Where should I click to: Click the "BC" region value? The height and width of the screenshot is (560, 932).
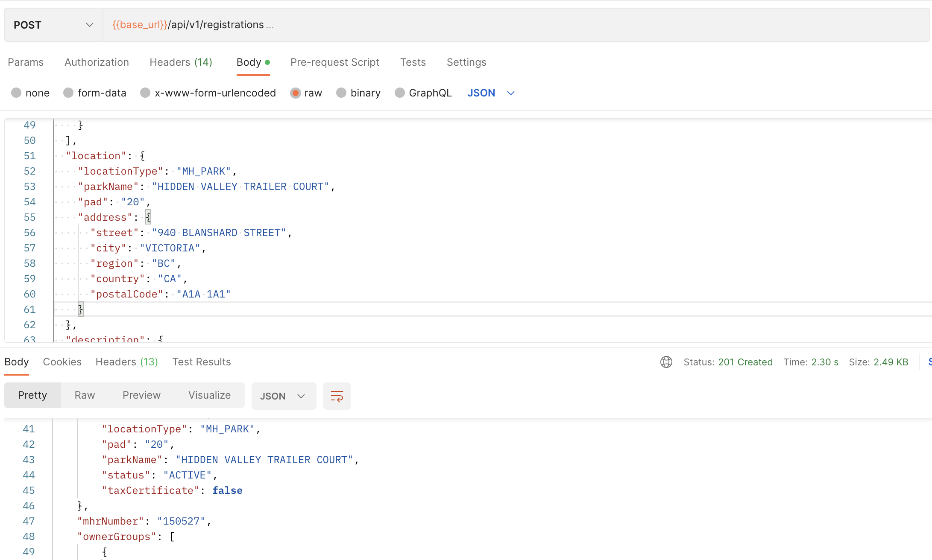pos(164,263)
